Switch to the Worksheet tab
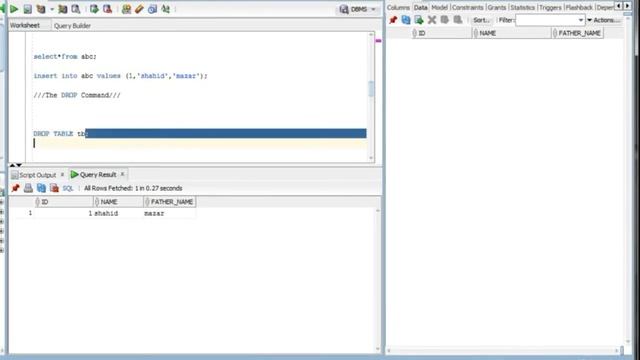Viewport: 640px width, 360px height. (25, 25)
